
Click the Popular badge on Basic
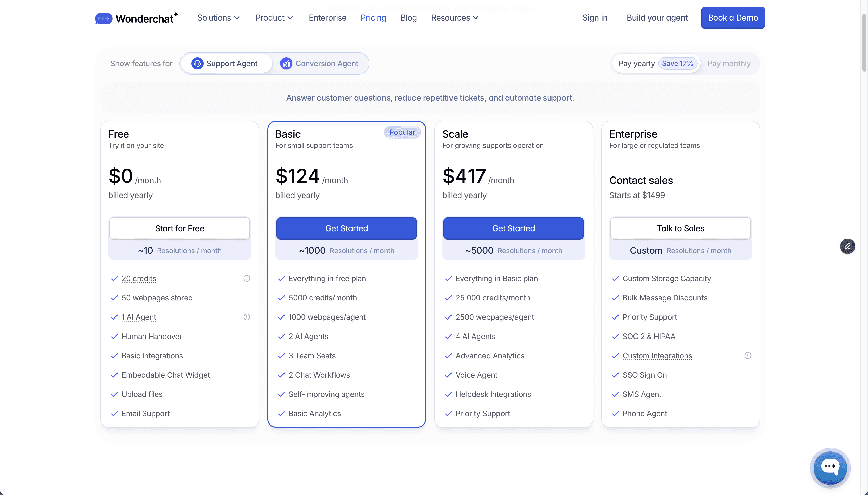coord(402,132)
